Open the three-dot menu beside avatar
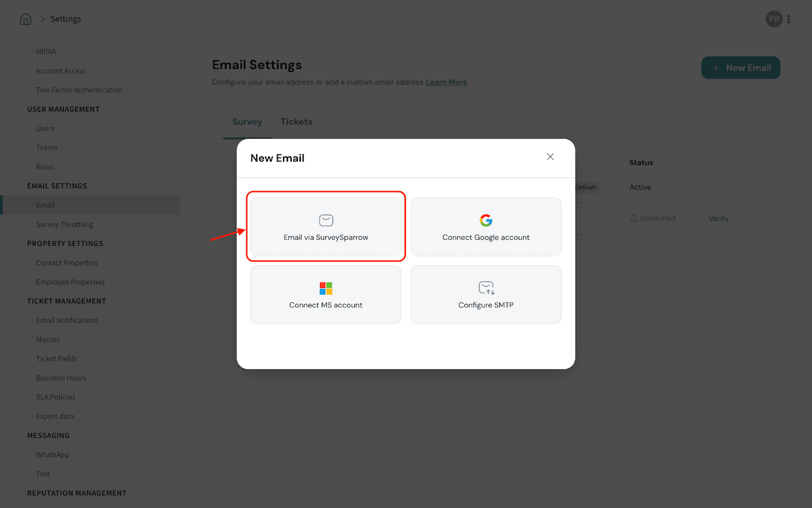This screenshot has width=812, height=508. (x=789, y=19)
